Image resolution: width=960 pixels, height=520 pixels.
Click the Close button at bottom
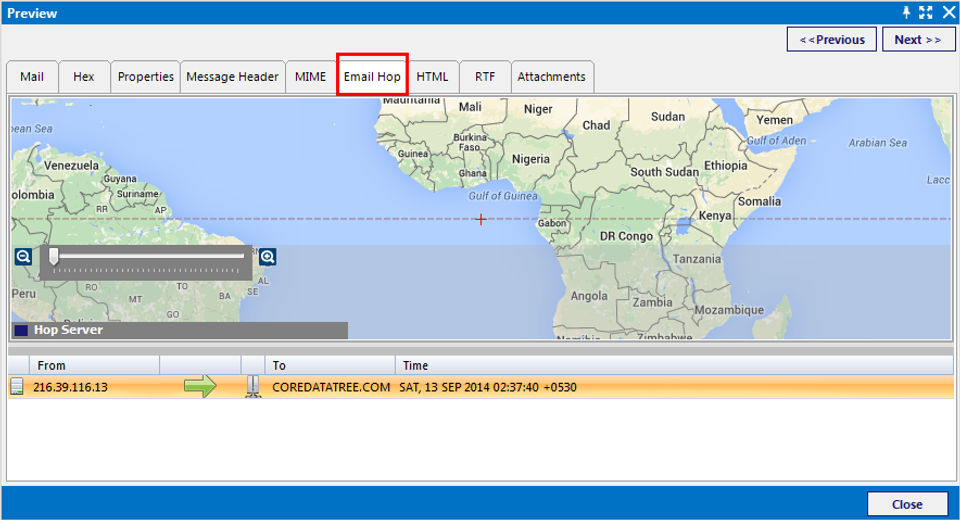click(x=907, y=504)
